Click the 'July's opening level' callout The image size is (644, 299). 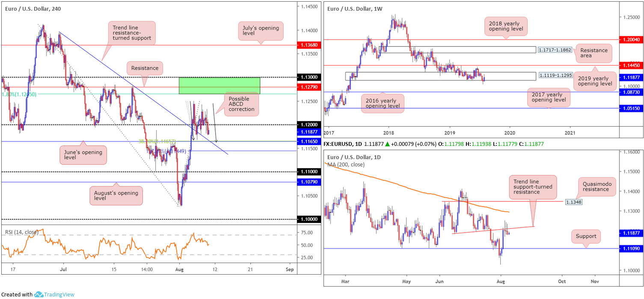(260, 32)
